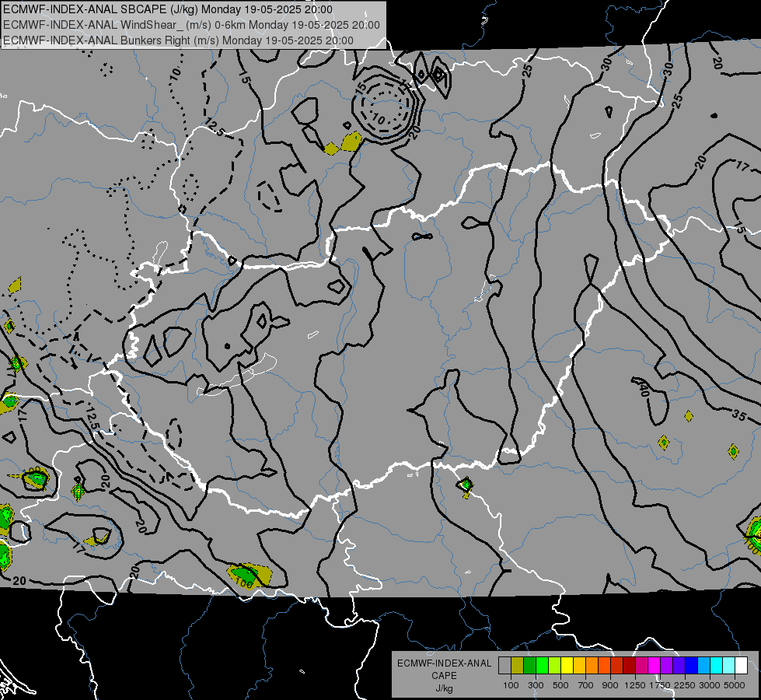Select the pure yellow legend swatch
Image resolution: width=761 pixels, height=700 pixels.
tap(567, 665)
